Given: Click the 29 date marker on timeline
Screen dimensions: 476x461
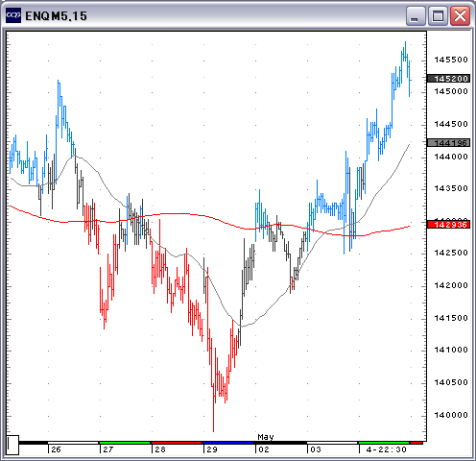Looking at the screenshot, I should click(212, 449).
